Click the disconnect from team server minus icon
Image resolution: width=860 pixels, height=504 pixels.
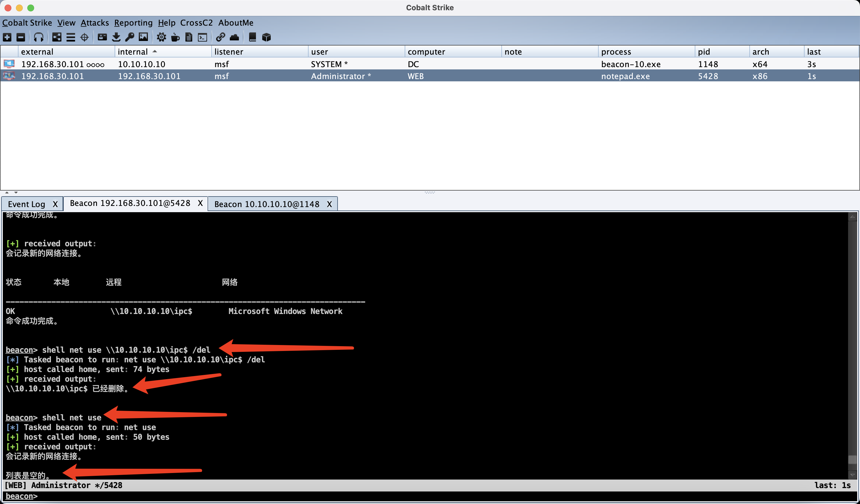[x=21, y=37]
